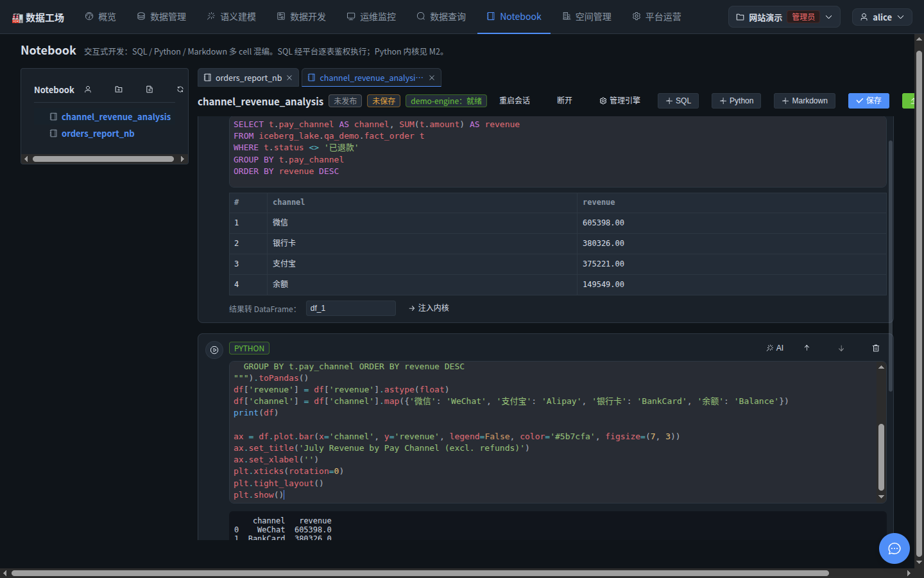Click new folder icon in Notebook panel

tap(119, 89)
